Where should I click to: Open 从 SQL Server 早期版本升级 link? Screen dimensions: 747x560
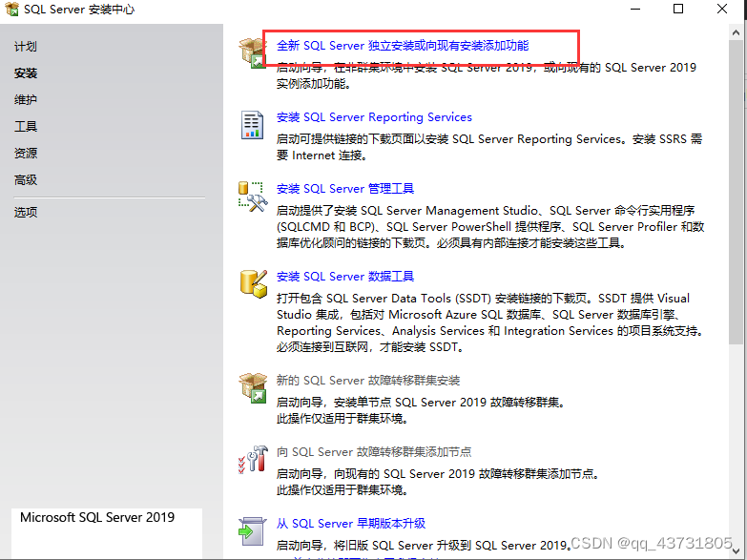pyautogui.click(x=351, y=524)
